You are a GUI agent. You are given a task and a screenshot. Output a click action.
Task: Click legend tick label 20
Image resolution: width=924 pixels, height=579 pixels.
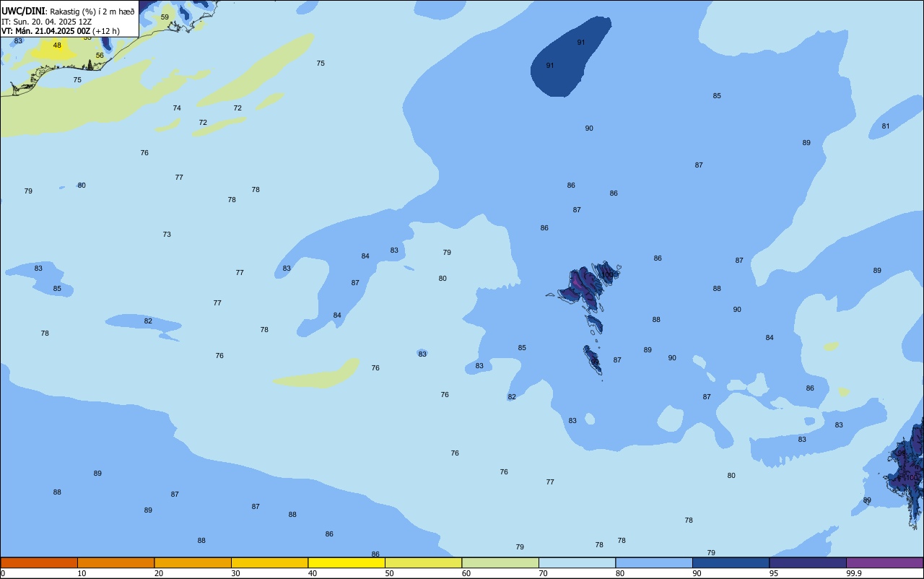point(159,573)
